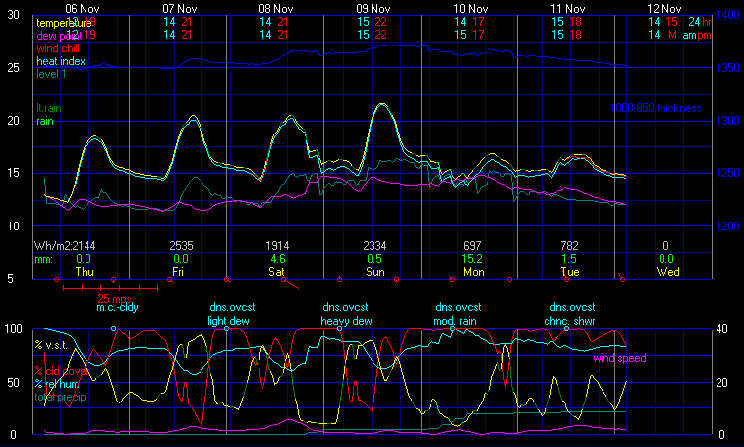This screenshot has height=447, width=744.
Task: Select the solar energy value '1914'
Action: [x=277, y=246]
